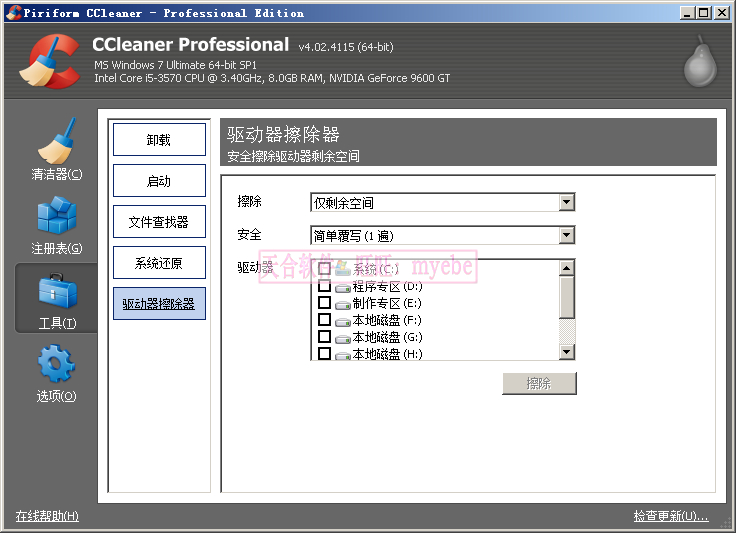This screenshot has width=736, height=533.
Task: Click the drive list scrollbar thumb
Action: tap(567, 297)
